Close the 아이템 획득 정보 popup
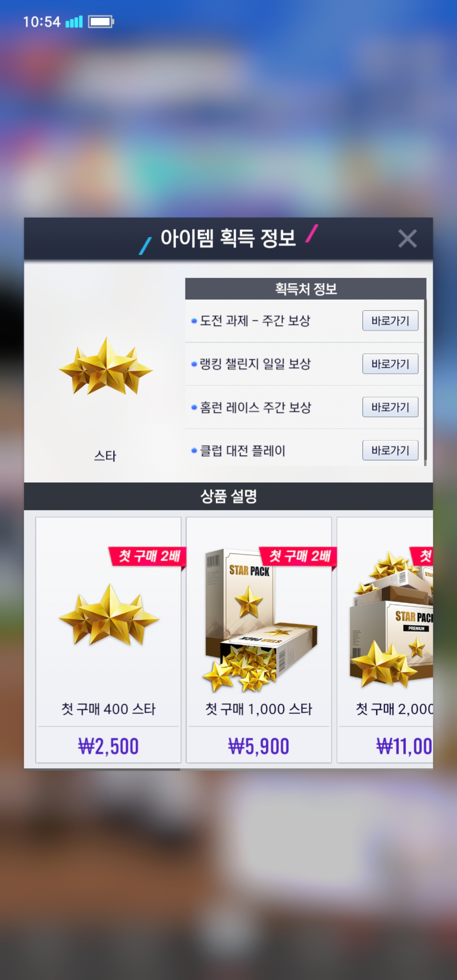Screen dimensions: 457x980 (x=407, y=239)
